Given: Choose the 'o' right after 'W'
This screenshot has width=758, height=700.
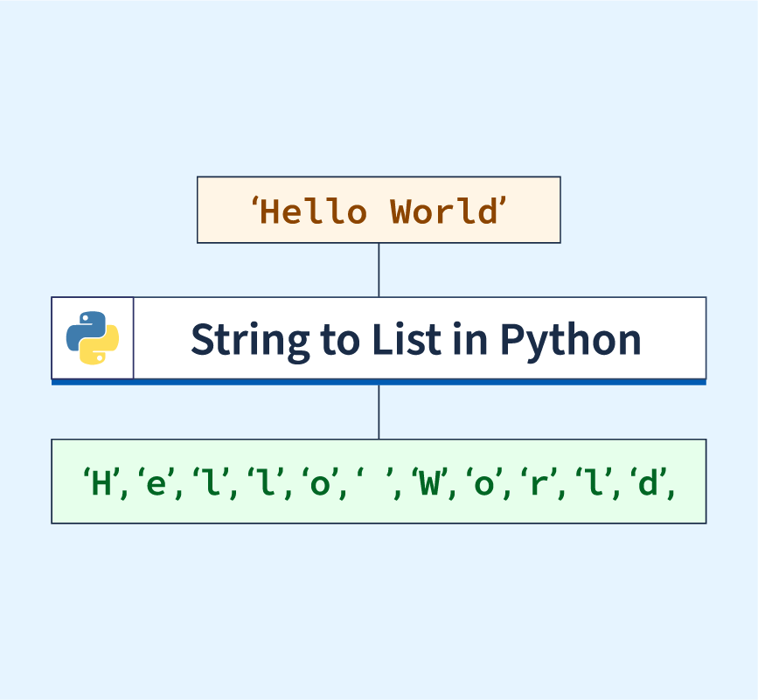Looking at the screenshot, I should [483, 483].
